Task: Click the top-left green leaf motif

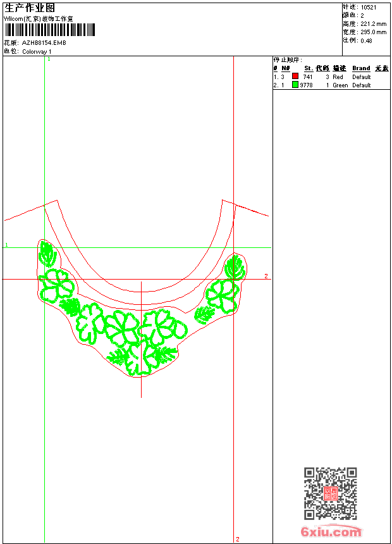Action: 47,253
